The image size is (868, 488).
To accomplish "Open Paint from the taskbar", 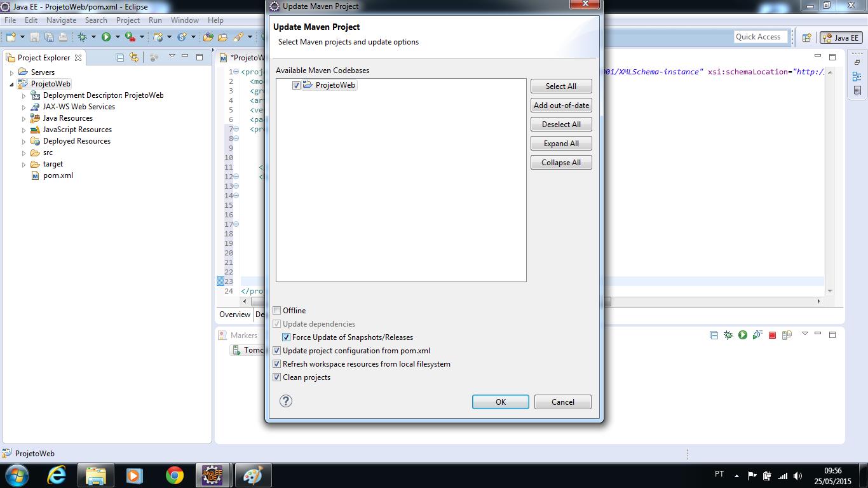I will pos(253,475).
